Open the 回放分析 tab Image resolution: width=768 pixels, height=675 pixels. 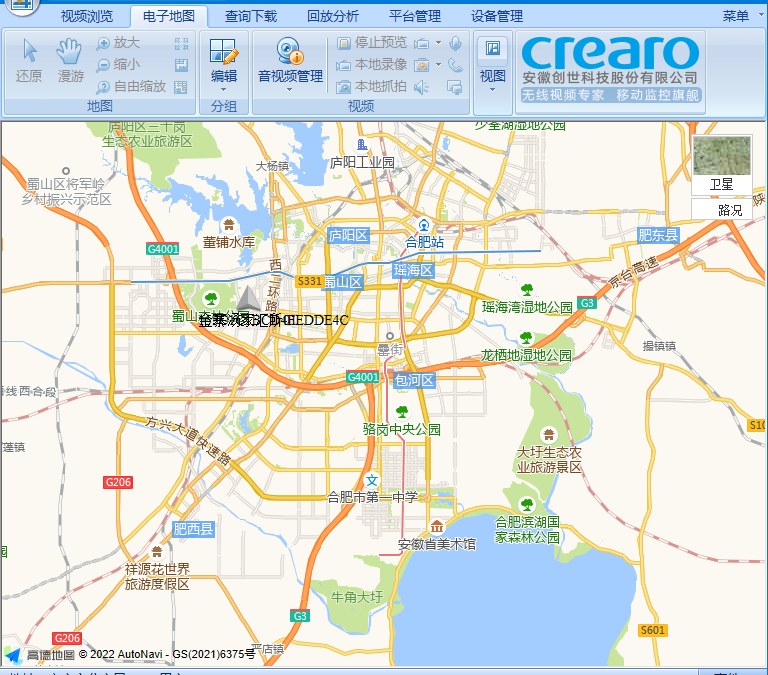coord(332,16)
